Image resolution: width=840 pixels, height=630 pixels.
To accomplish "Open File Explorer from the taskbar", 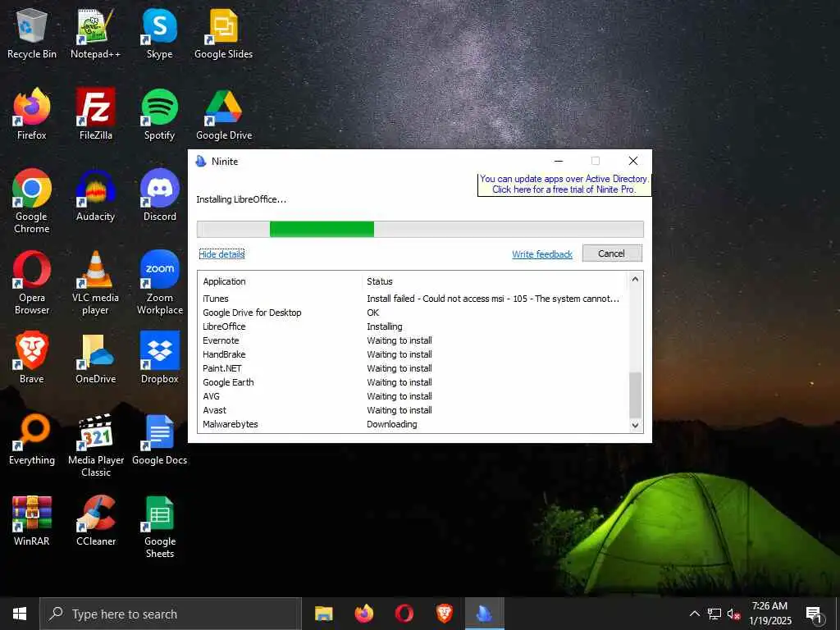I will point(323,614).
